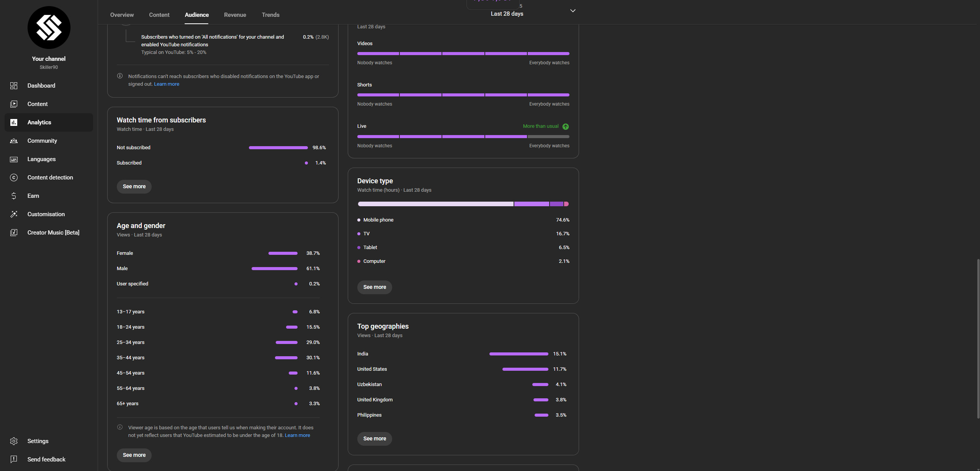Click See more under Device type
Image resolution: width=980 pixels, height=471 pixels.
coord(375,287)
